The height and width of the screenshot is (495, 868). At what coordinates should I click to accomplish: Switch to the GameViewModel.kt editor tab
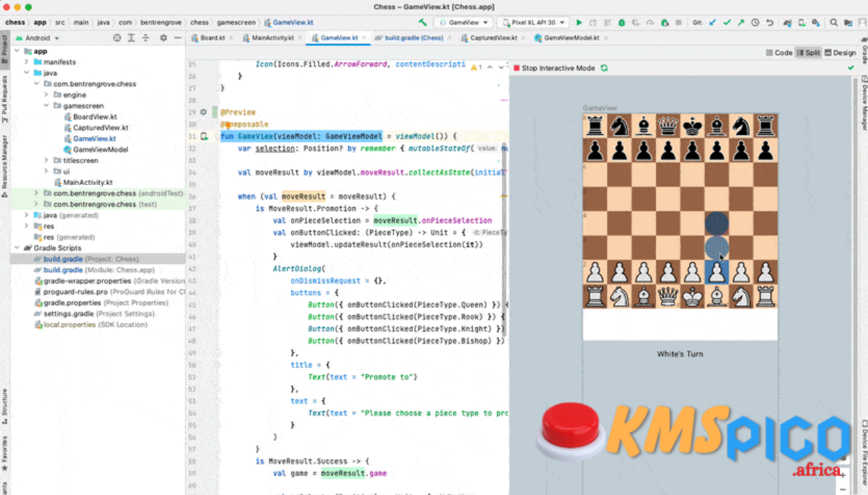571,38
